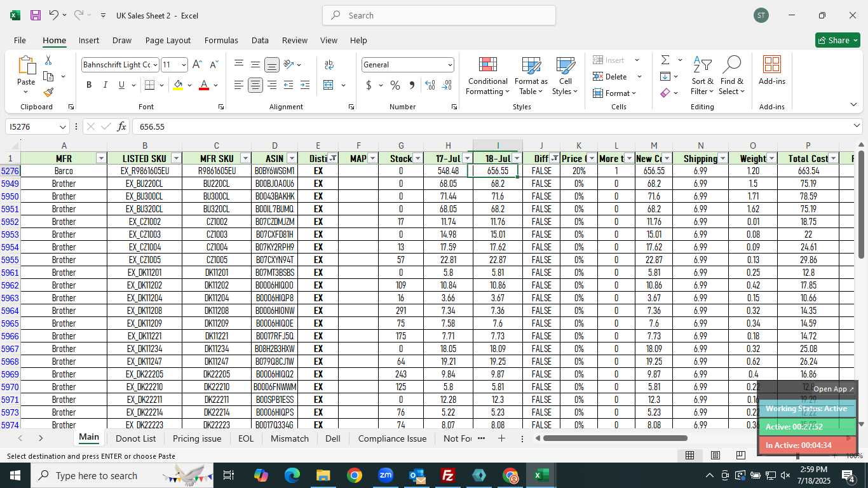Click Decrease Decimal icon
Viewport: 868px width, 488px height.
coord(447,85)
